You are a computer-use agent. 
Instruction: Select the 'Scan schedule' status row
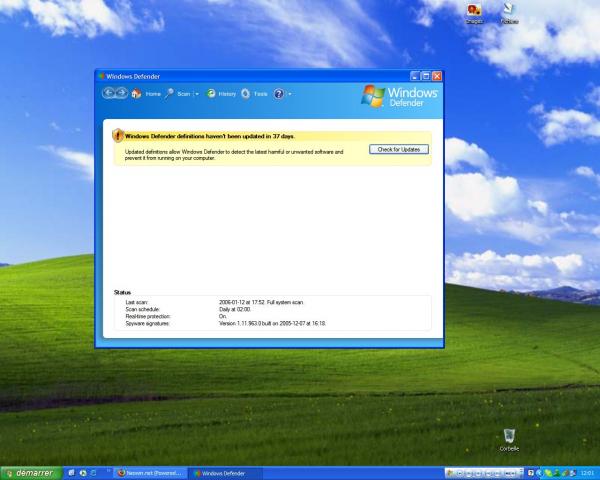[x=272, y=309]
